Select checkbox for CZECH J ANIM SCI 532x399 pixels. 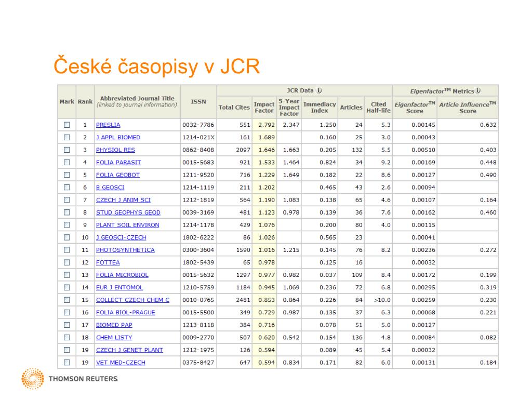coord(67,200)
